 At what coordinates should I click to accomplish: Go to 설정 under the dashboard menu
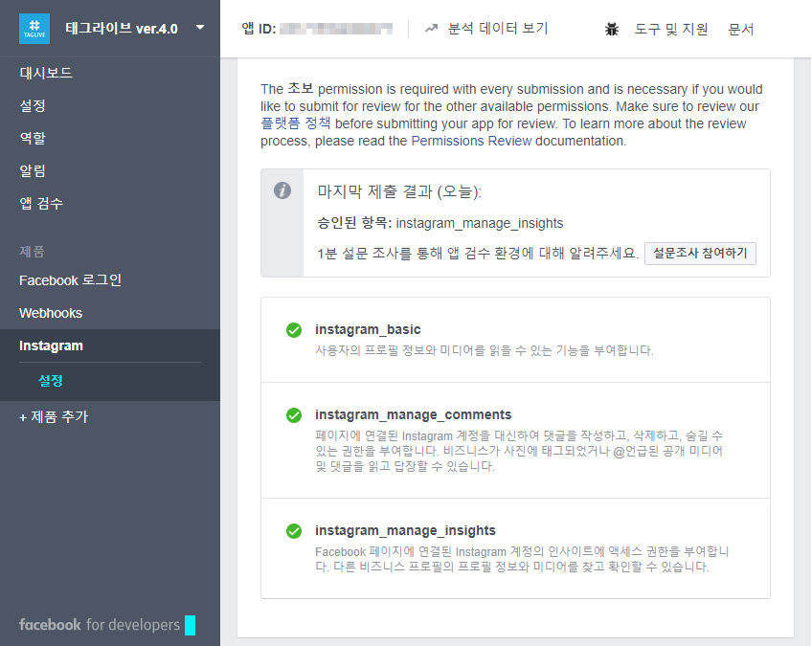[33, 105]
